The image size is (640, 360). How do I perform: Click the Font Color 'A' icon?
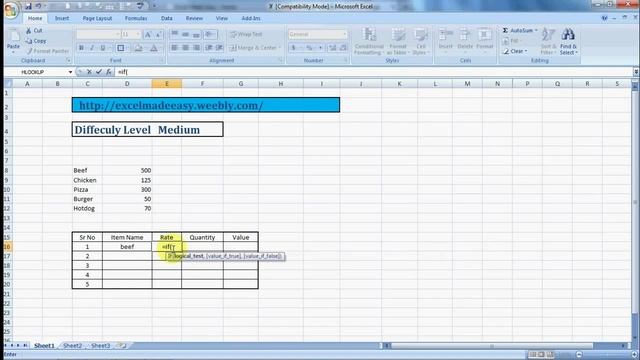tap(154, 48)
